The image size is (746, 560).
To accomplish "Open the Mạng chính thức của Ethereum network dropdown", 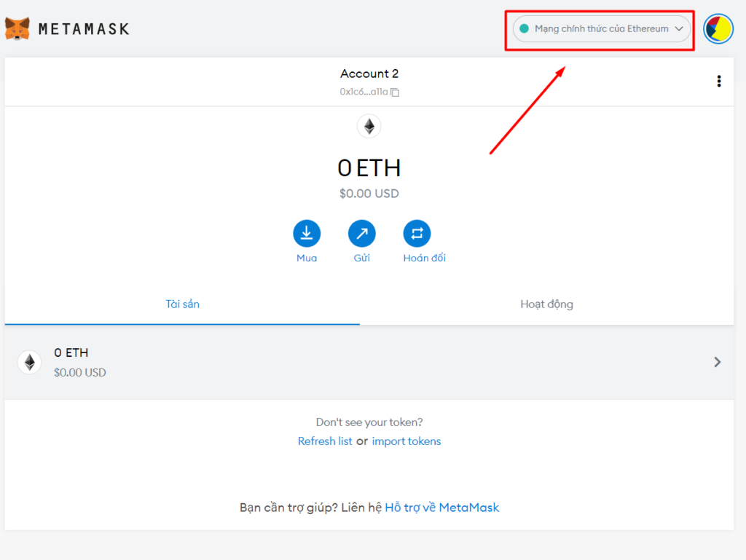I will pyautogui.click(x=599, y=28).
